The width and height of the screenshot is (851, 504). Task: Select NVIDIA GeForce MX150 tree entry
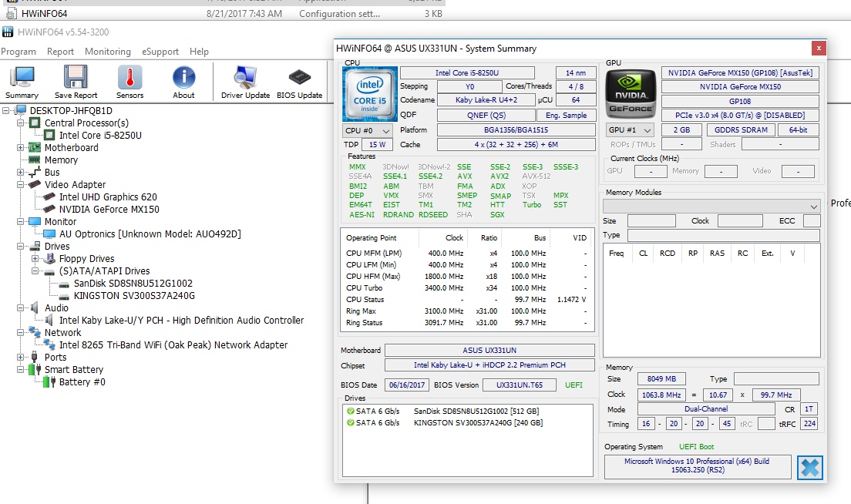[x=109, y=210]
